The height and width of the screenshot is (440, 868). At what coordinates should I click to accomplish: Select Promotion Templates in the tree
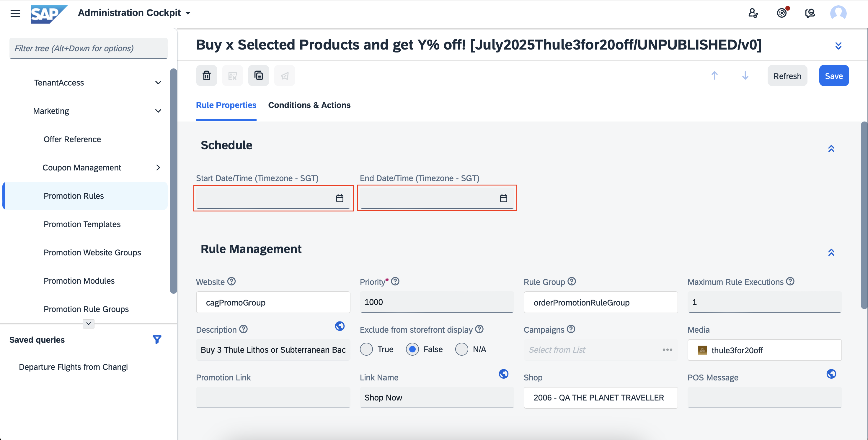pyautogui.click(x=82, y=224)
